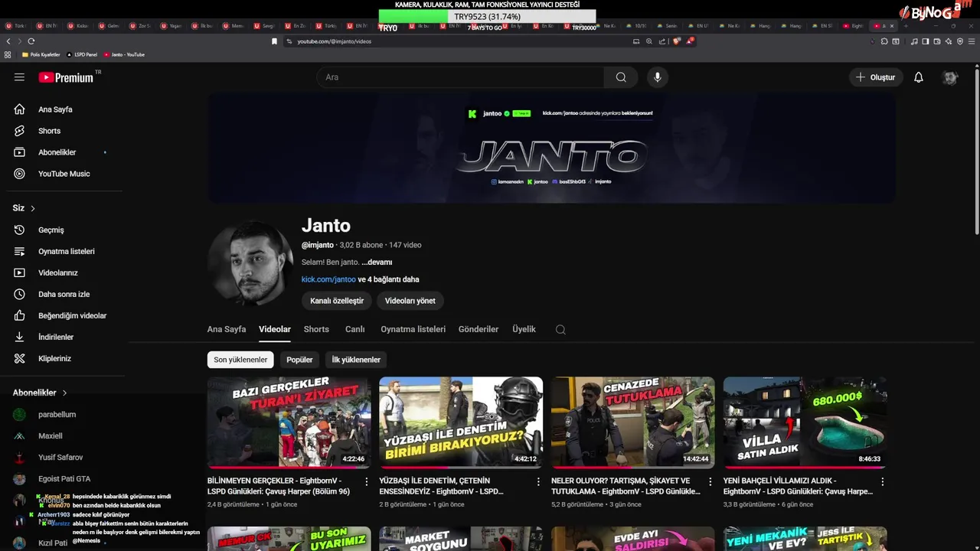This screenshot has height=551, width=980.
Task: Click the search magnifier button
Action: click(x=621, y=77)
